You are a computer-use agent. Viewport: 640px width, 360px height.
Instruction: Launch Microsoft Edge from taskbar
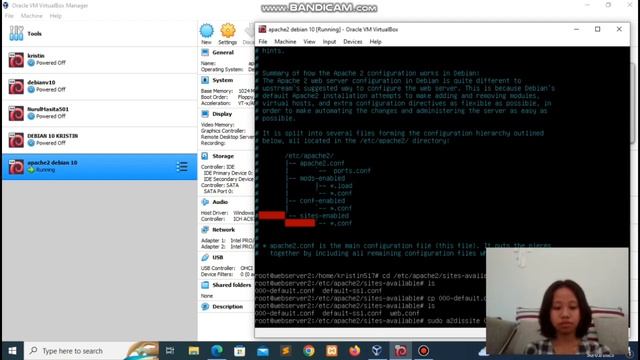pos(217,351)
